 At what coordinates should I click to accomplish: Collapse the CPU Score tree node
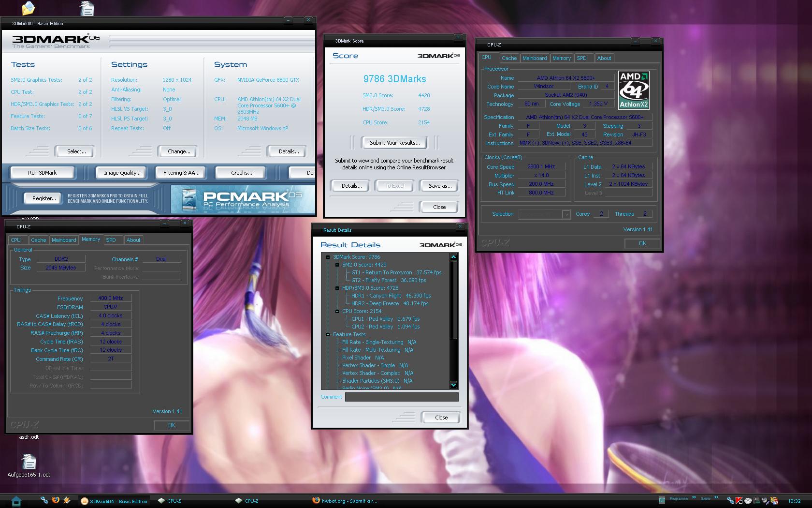click(337, 311)
